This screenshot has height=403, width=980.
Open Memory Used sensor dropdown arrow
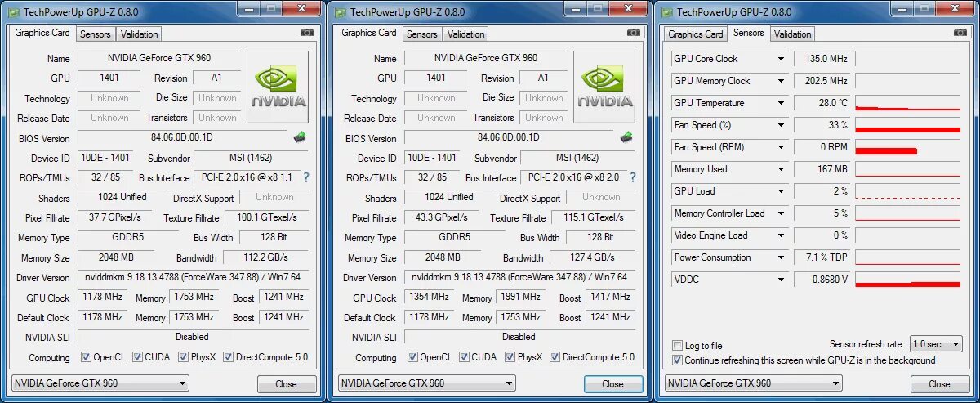pos(782,169)
